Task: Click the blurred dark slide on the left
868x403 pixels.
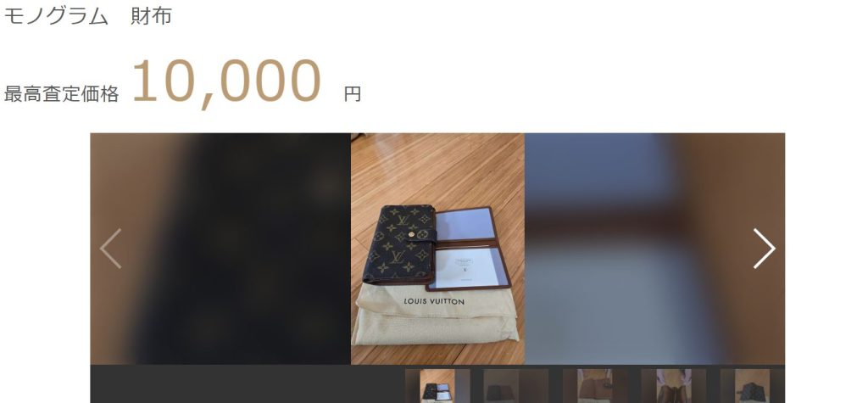Action: click(220, 249)
